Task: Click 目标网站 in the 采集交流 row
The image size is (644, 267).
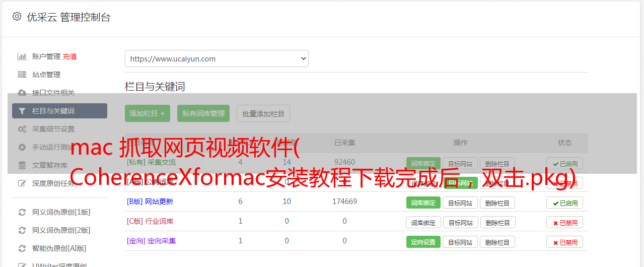Action: tap(460, 163)
